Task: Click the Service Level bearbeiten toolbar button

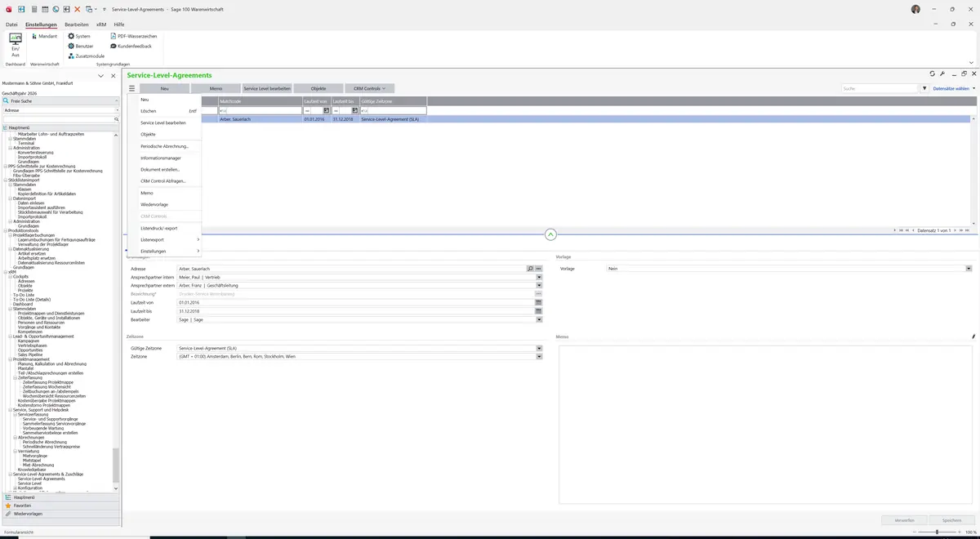Action: (267, 88)
